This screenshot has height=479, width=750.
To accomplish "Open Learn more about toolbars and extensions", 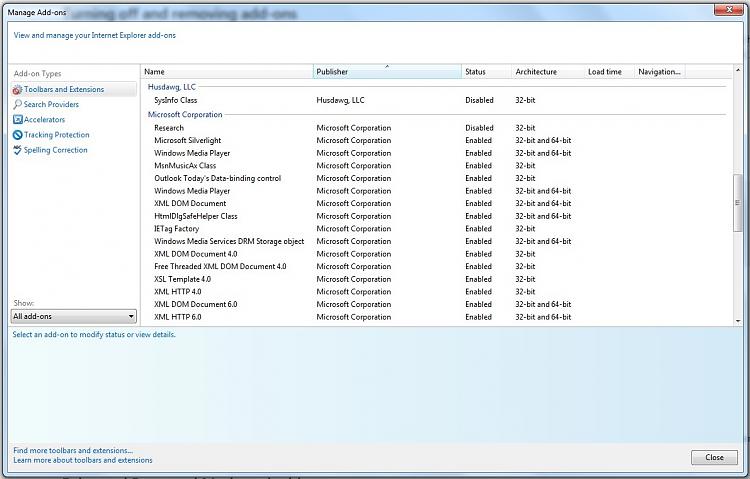I will 83,460.
